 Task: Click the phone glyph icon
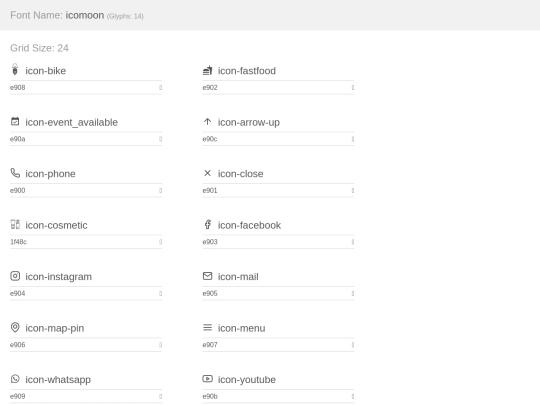15,173
